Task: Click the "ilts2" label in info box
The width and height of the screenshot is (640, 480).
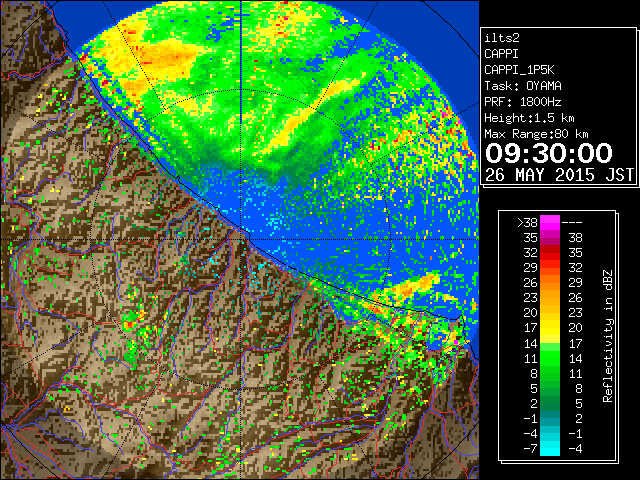Action: (x=502, y=38)
